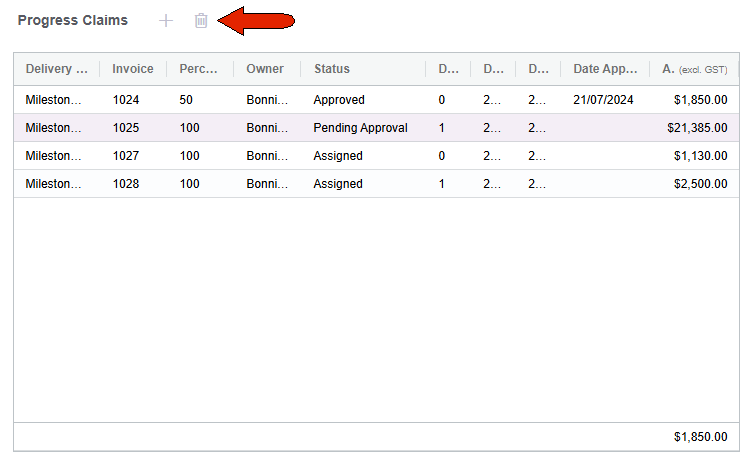Click the Approved status cell
751x462 pixels.
click(339, 100)
